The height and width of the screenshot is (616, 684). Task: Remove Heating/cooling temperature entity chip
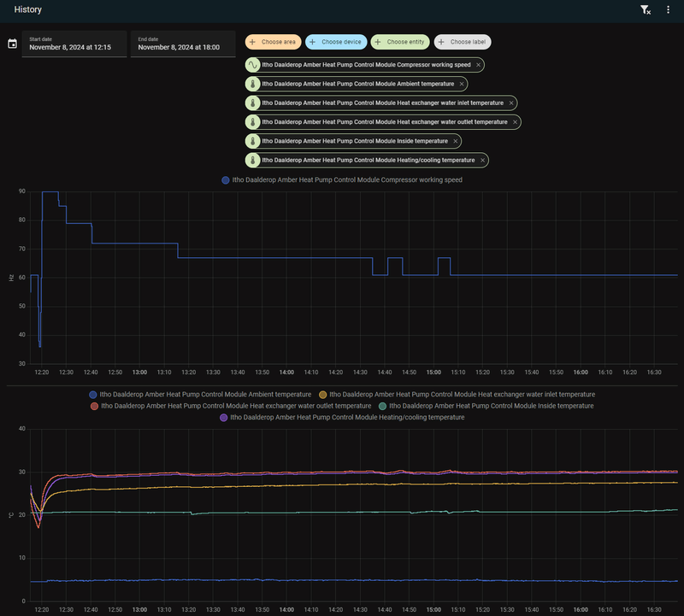pyautogui.click(x=483, y=160)
